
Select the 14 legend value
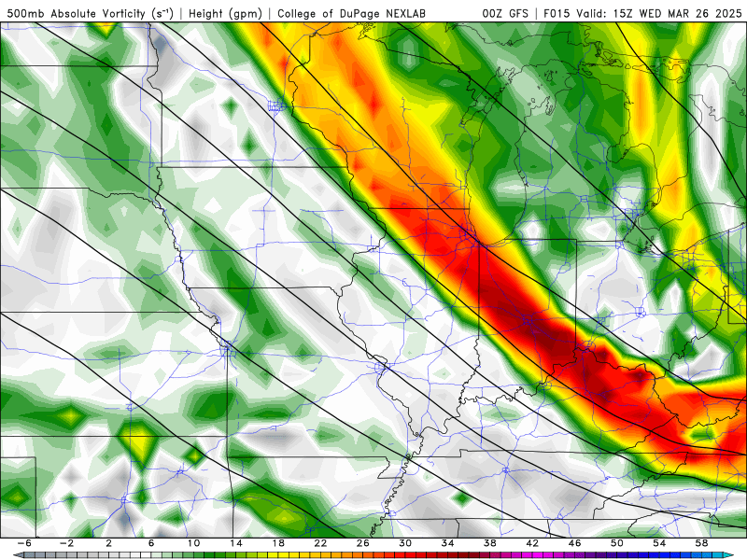tap(236, 543)
